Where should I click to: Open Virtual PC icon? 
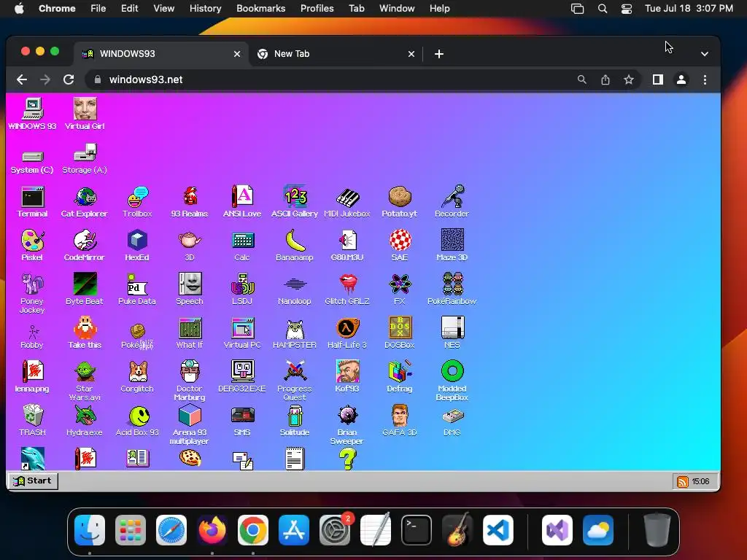[x=242, y=333]
